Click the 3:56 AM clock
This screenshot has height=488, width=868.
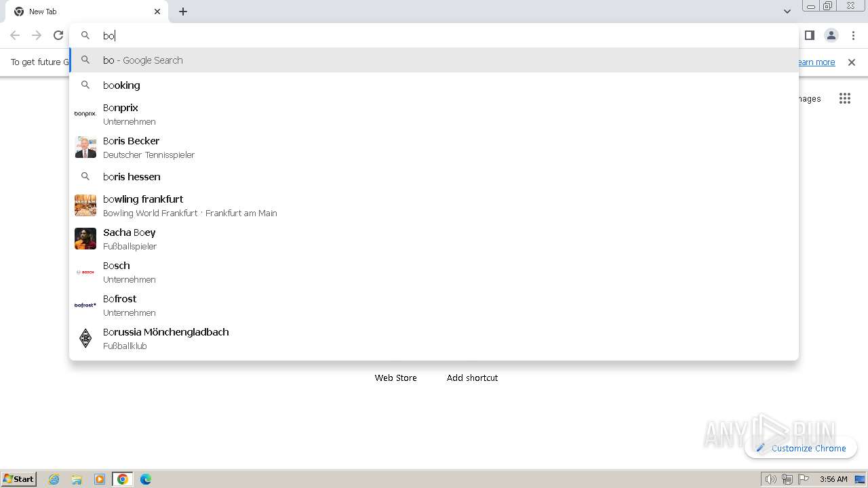[833, 479]
